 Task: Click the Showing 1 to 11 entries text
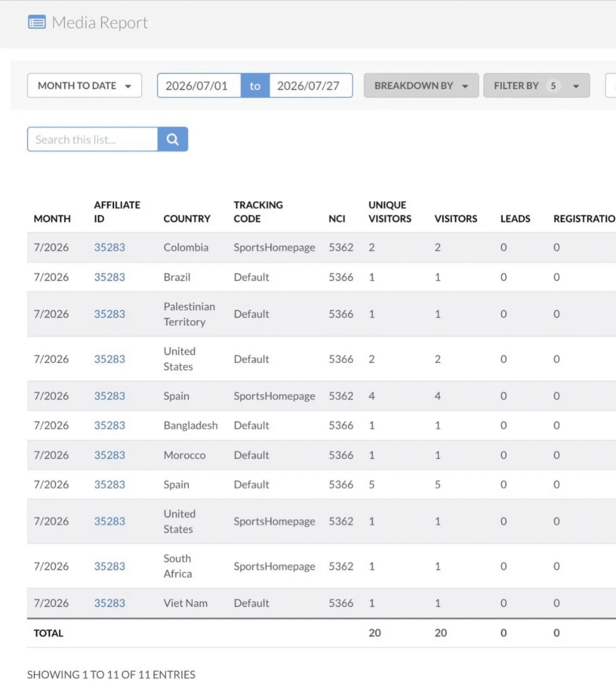[x=111, y=674]
